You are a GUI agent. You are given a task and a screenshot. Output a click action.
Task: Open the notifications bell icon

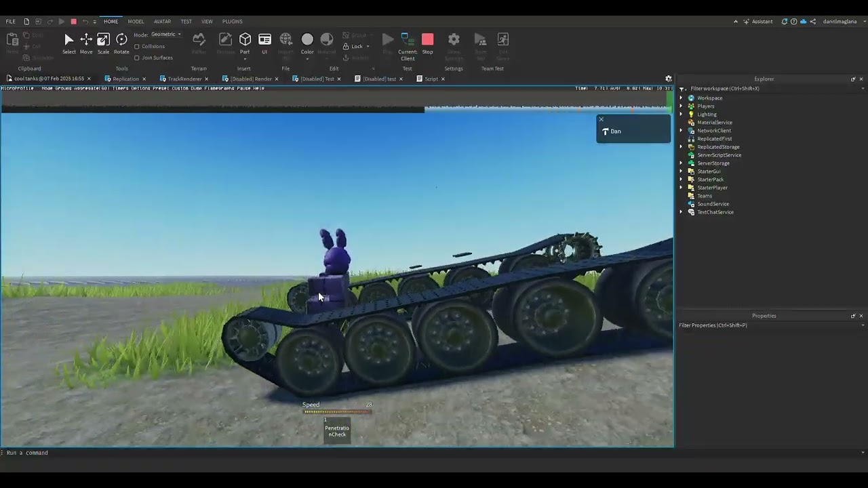click(x=785, y=22)
